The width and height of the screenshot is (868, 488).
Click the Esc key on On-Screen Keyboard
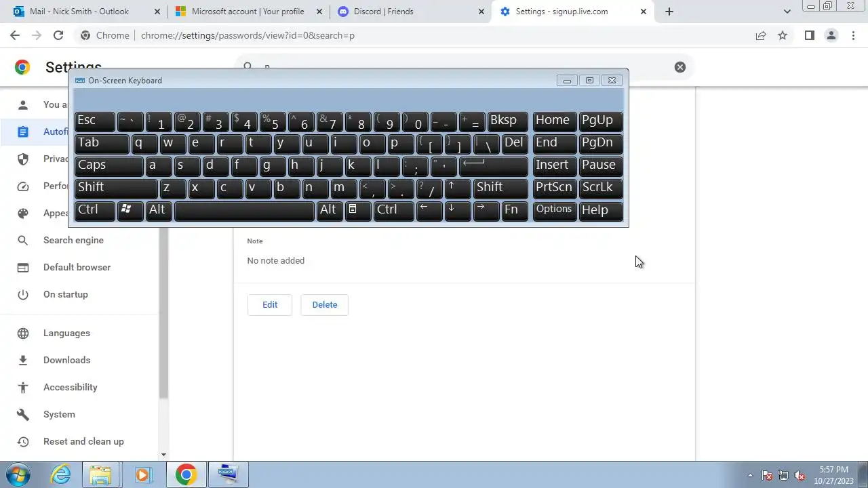coord(95,121)
